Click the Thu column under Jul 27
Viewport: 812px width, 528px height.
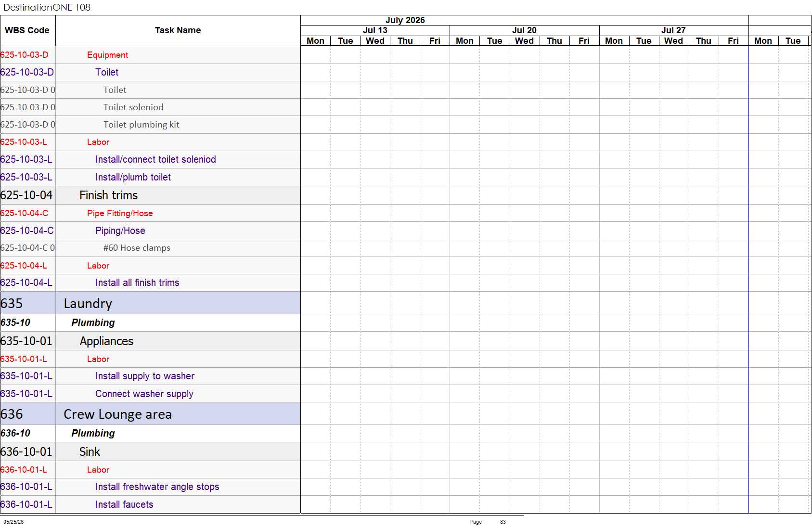point(703,41)
